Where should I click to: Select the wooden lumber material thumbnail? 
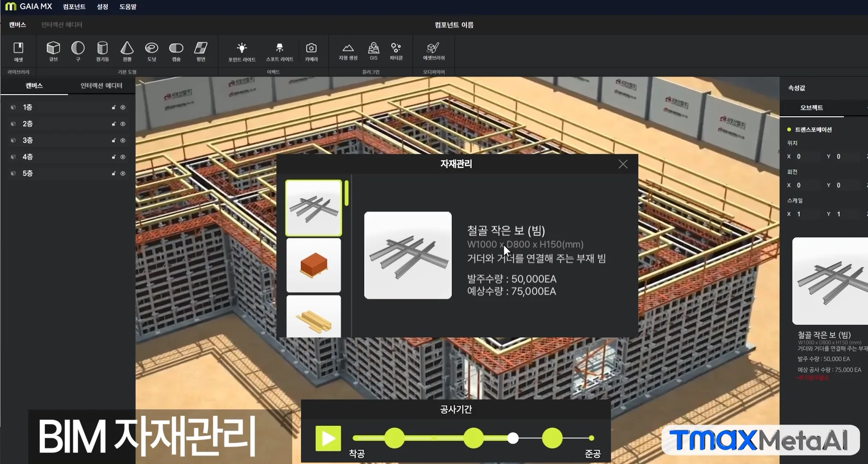pyautogui.click(x=314, y=316)
